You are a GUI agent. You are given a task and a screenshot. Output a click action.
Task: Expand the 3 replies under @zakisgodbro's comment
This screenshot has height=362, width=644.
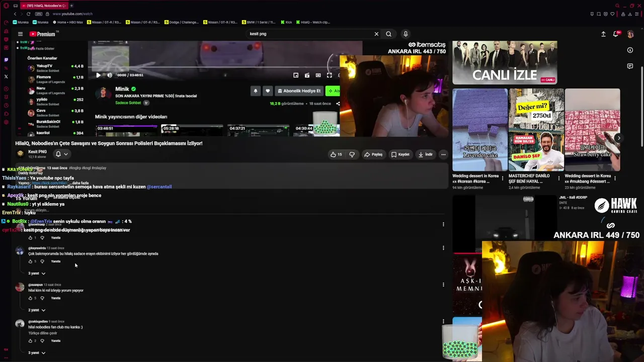(37, 352)
